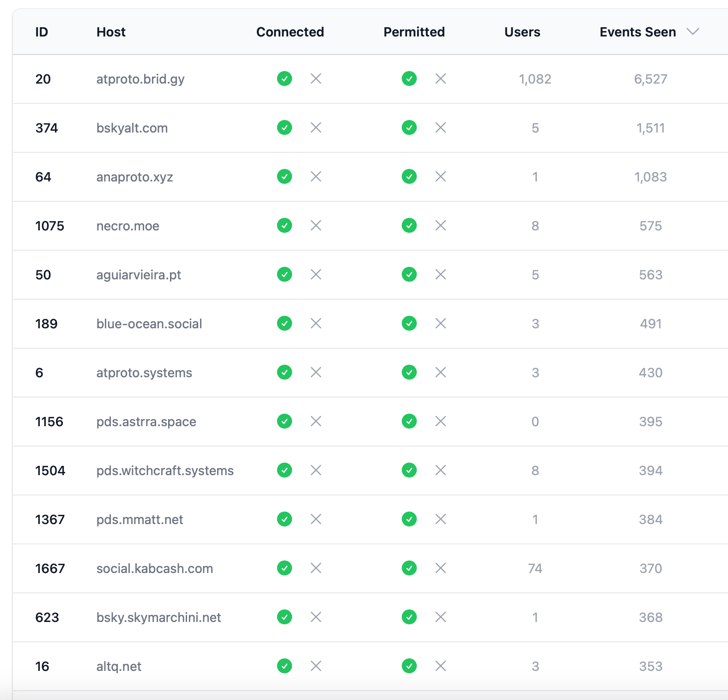Screen dimensions: 728x700
Task: Click the Permitted X icon for blue-ocean.social
Action: (441, 324)
